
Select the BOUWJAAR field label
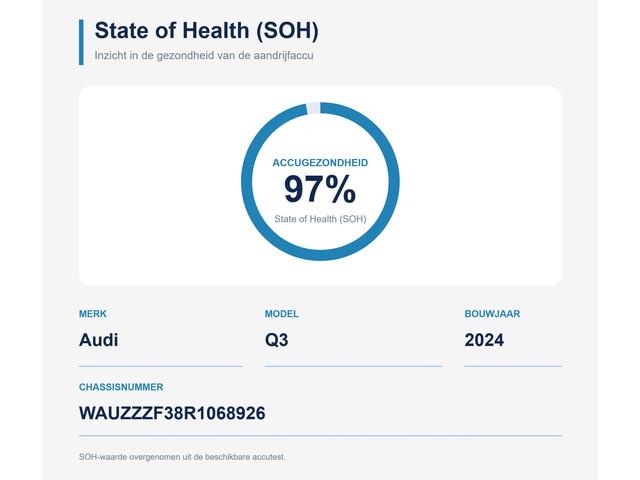pos(492,314)
